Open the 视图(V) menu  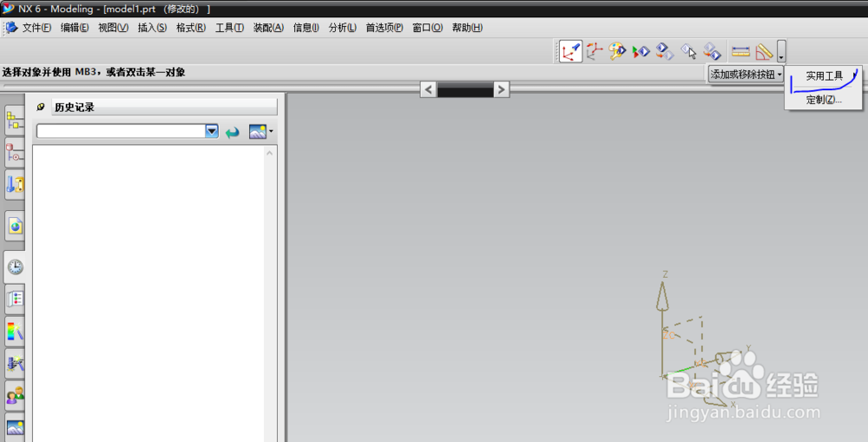point(113,28)
